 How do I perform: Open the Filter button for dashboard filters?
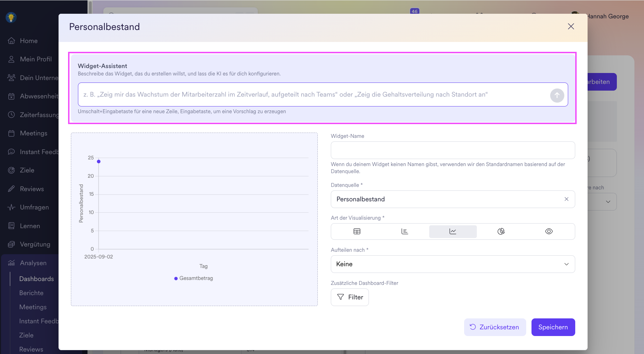(x=350, y=297)
